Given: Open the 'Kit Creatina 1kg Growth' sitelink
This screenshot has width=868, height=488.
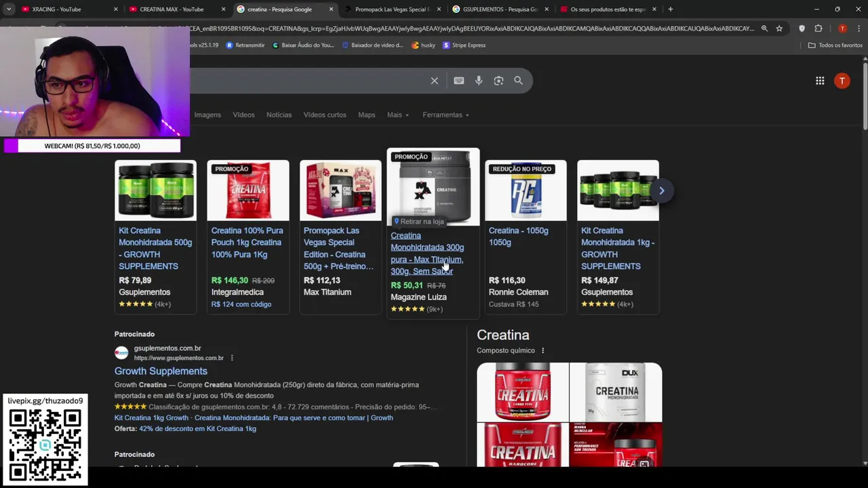Looking at the screenshot, I should point(151,418).
